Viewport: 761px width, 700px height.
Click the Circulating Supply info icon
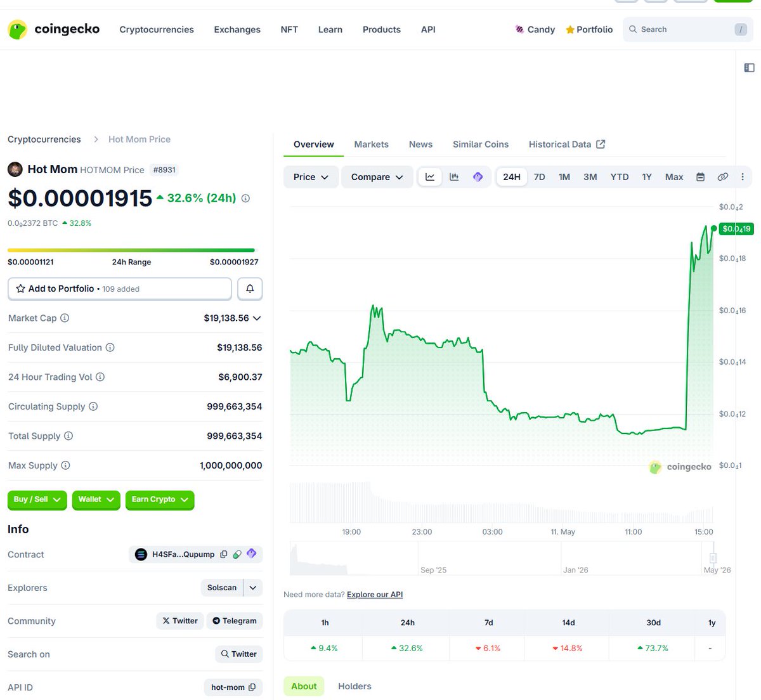coord(93,406)
